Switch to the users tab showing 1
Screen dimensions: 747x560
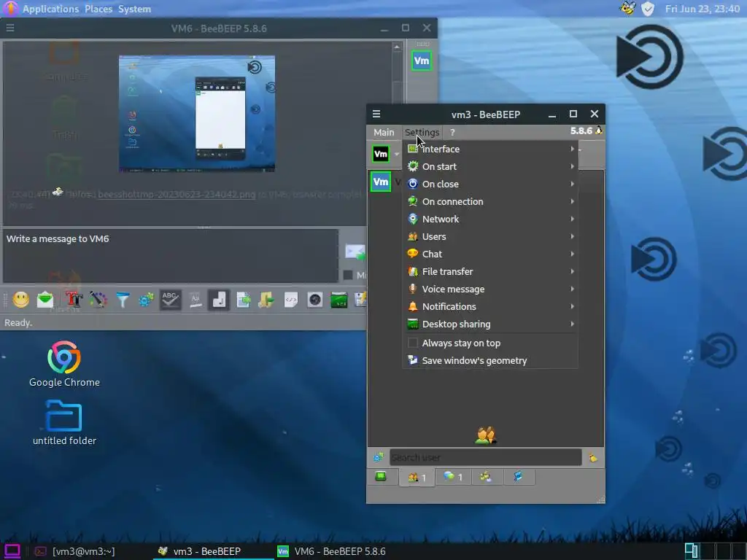(x=417, y=477)
